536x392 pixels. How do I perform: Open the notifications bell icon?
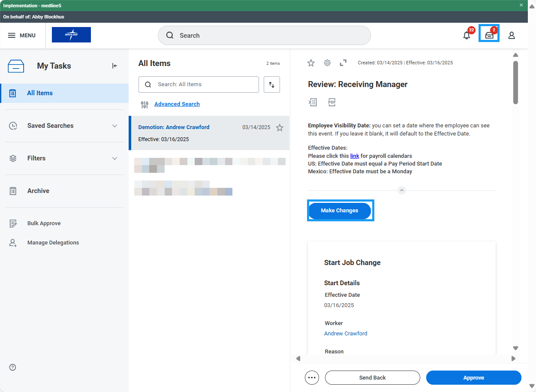point(467,36)
